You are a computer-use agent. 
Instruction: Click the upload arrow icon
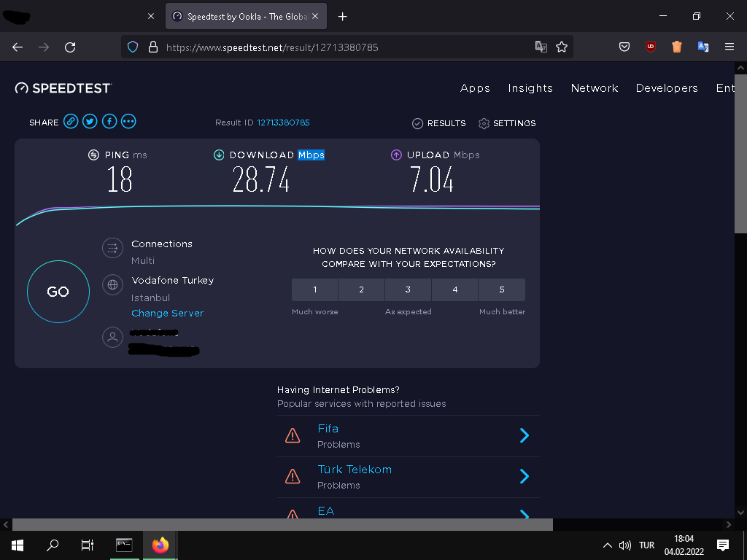396,155
